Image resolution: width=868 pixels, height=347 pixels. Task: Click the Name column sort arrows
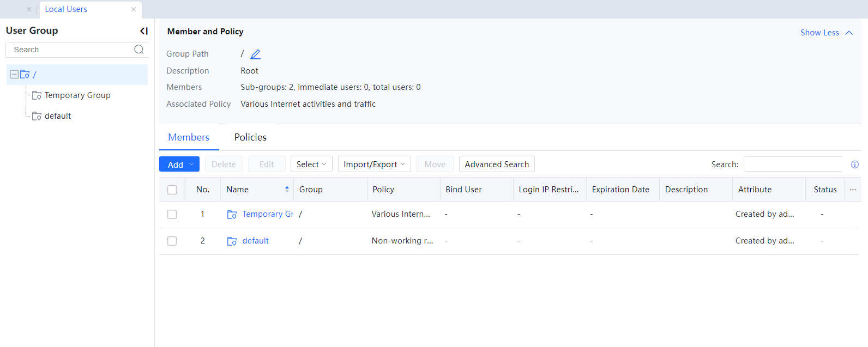click(x=287, y=190)
